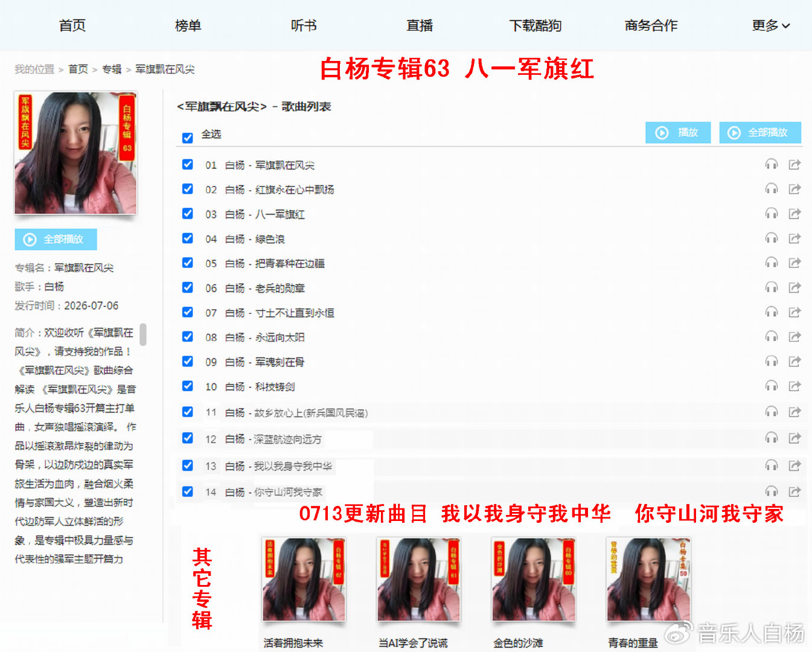Click 全部播放 button above song list
Image resolution: width=812 pixels, height=652 pixels.
coord(760,132)
